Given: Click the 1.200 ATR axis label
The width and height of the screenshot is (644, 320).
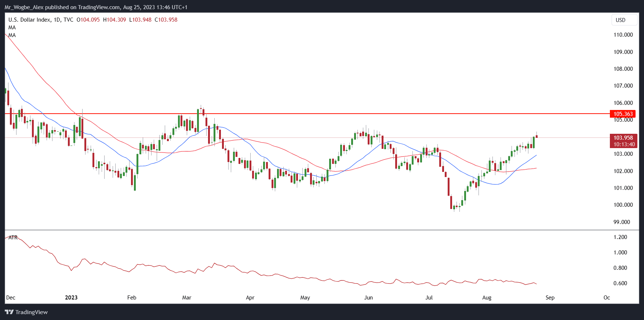Looking at the screenshot, I should (x=620, y=237).
